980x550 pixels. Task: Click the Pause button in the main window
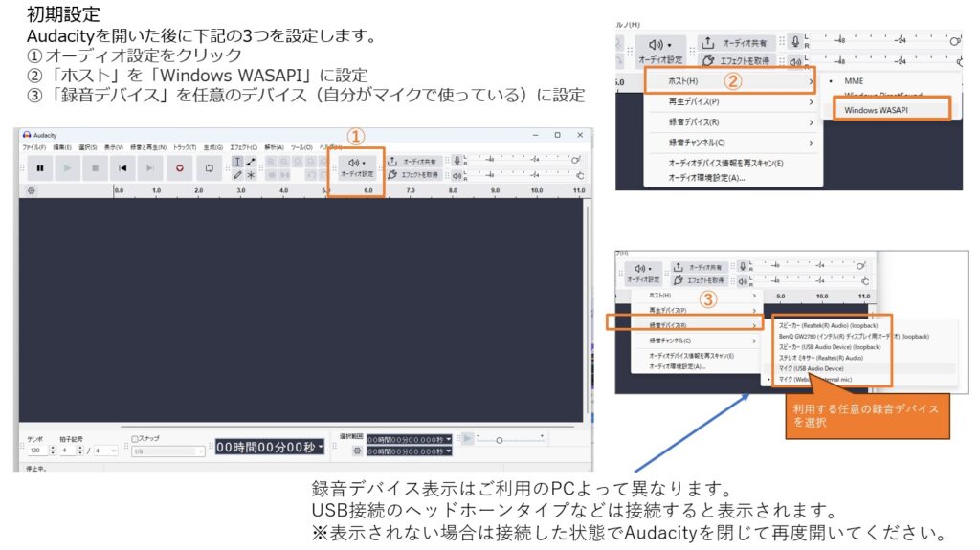[x=40, y=168]
